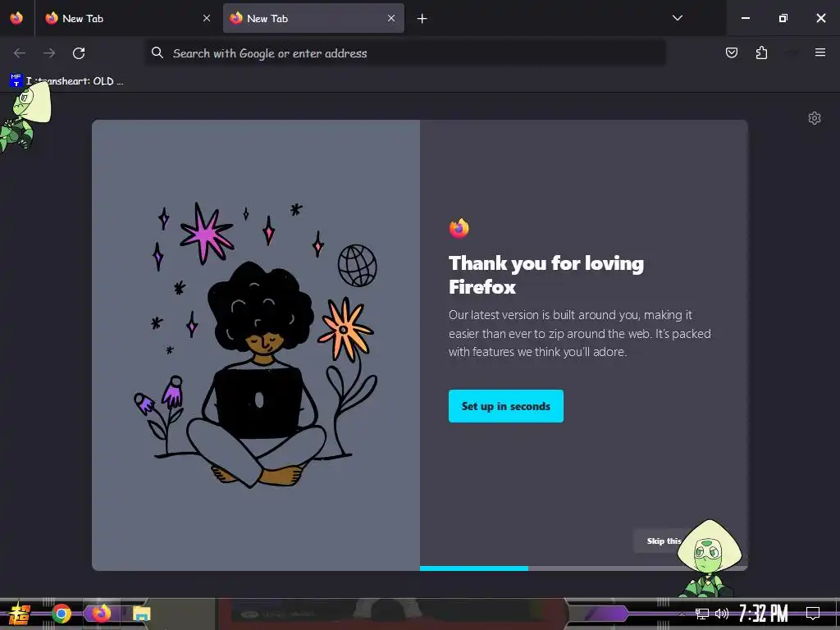Launch Google Chrome from the taskbar

pyautogui.click(x=61, y=614)
